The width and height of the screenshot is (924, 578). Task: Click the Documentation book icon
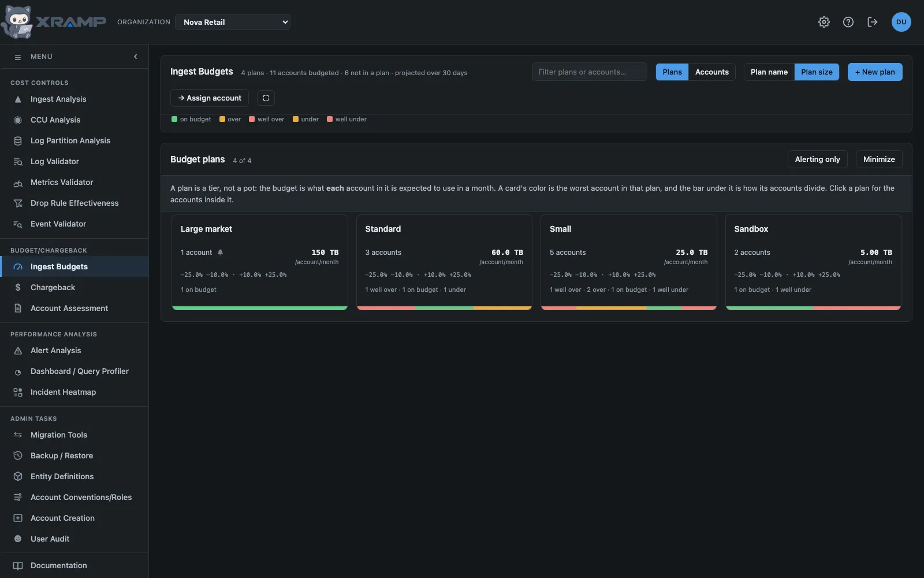click(18, 566)
